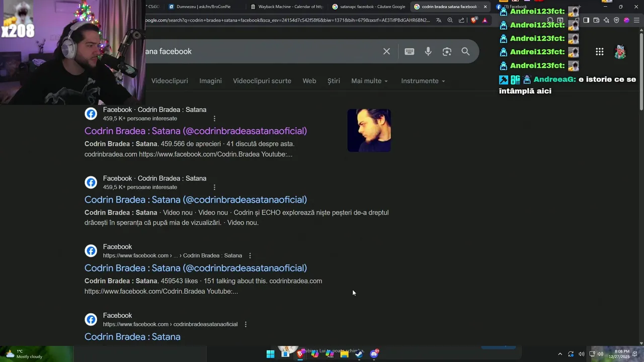Screen dimensions: 644x362
Task: Open second Codrin Bradea : Satana result link
Action: click(x=196, y=200)
